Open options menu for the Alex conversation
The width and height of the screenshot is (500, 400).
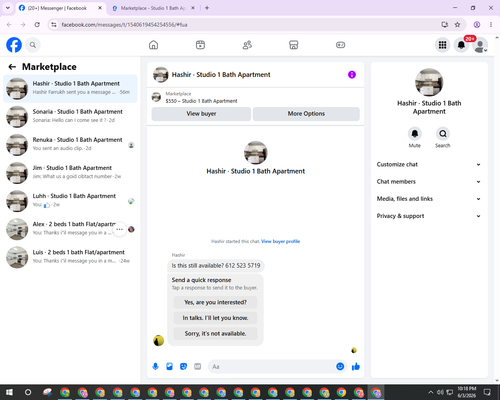pos(119,229)
